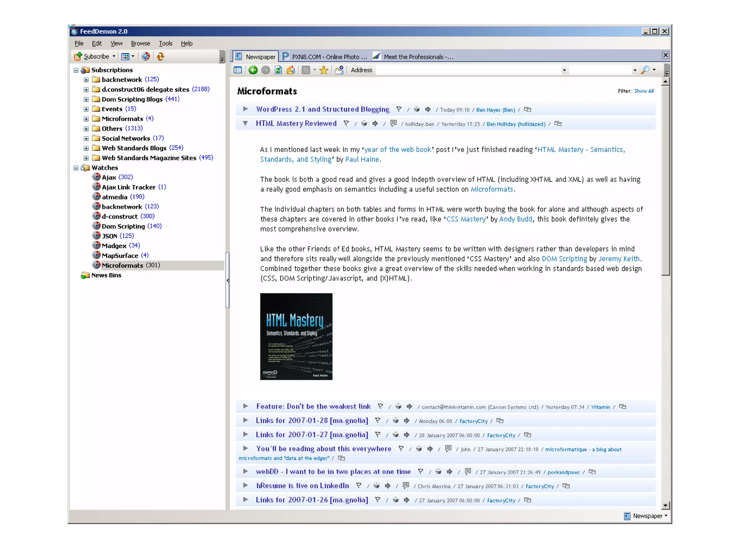Select the Ajax Link Tracker watch

(129, 187)
